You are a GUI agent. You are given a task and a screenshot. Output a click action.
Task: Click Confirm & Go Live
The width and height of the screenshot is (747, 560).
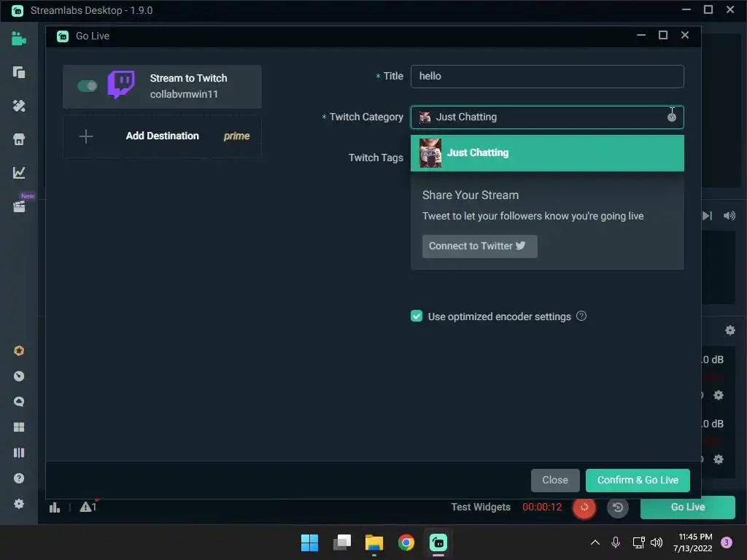(638, 480)
